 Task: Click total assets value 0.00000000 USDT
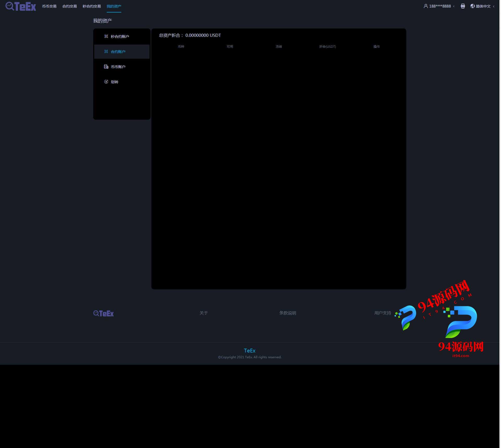tap(204, 35)
